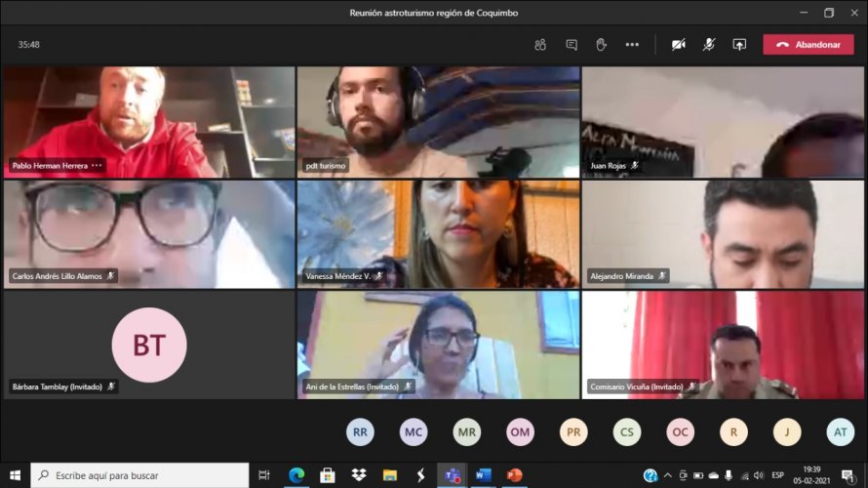Raise your hand in the meeting
The width and height of the screenshot is (868, 488).
coord(601,45)
